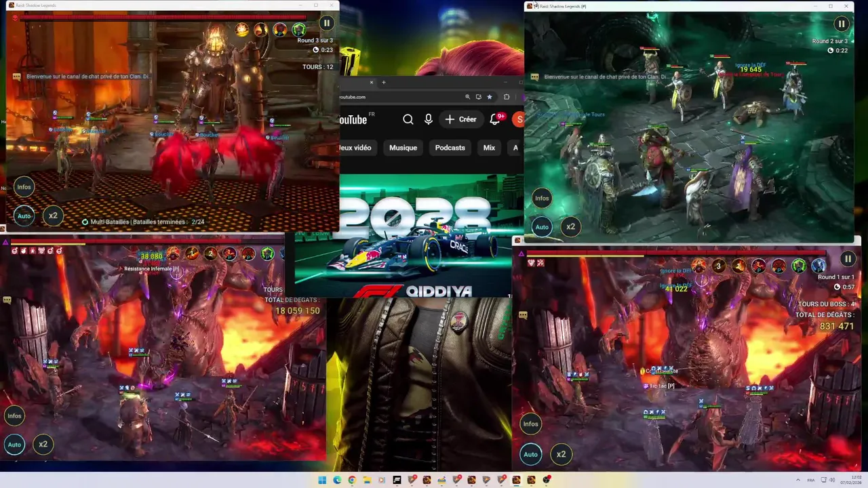This screenshot has width=868, height=488.
Task: Open clan chat icon in top-left Raid window
Action: coord(17,77)
